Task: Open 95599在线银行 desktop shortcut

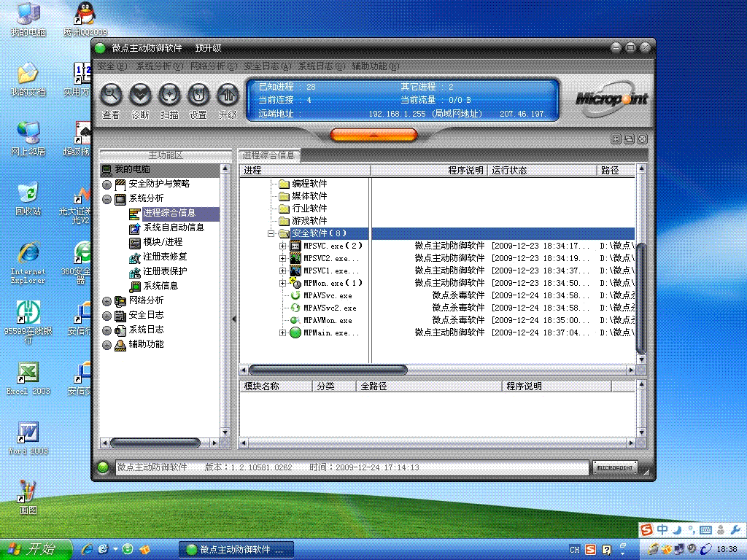Action: 28,322
